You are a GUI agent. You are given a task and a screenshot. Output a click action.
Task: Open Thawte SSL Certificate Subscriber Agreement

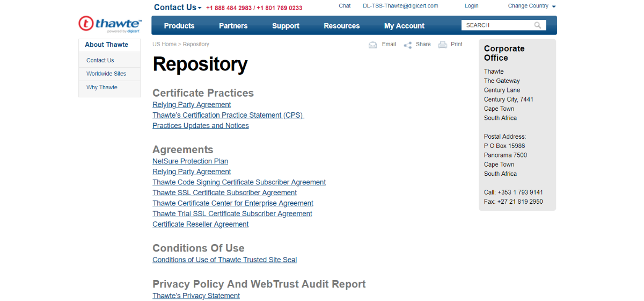(x=224, y=193)
